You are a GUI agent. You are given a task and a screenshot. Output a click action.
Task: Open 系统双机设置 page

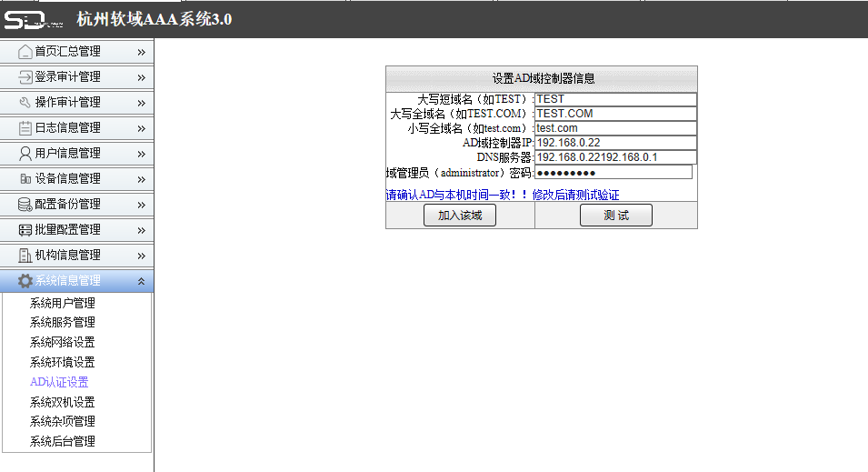click(x=63, y=402)
